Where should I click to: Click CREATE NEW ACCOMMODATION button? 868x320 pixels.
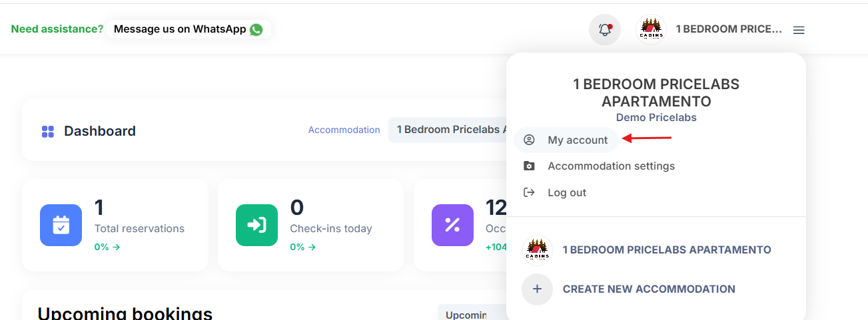point(649,289)
